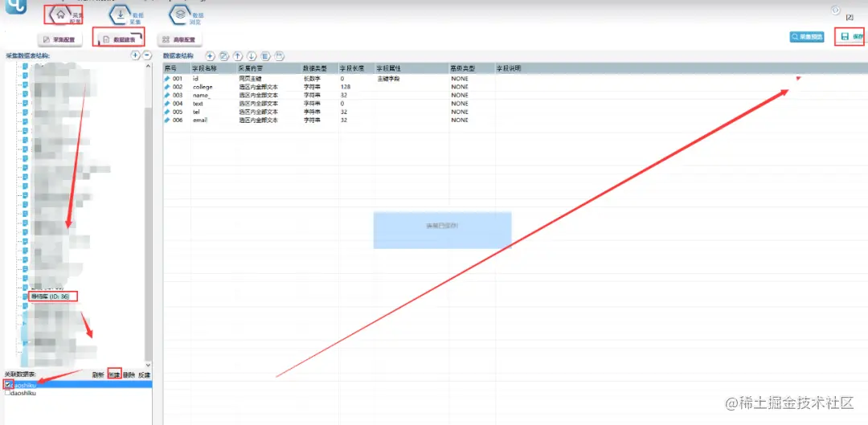Click the tree panel scrollbar up arrow
Viewport: 868px width, 425px height.
tap(148, 66)
